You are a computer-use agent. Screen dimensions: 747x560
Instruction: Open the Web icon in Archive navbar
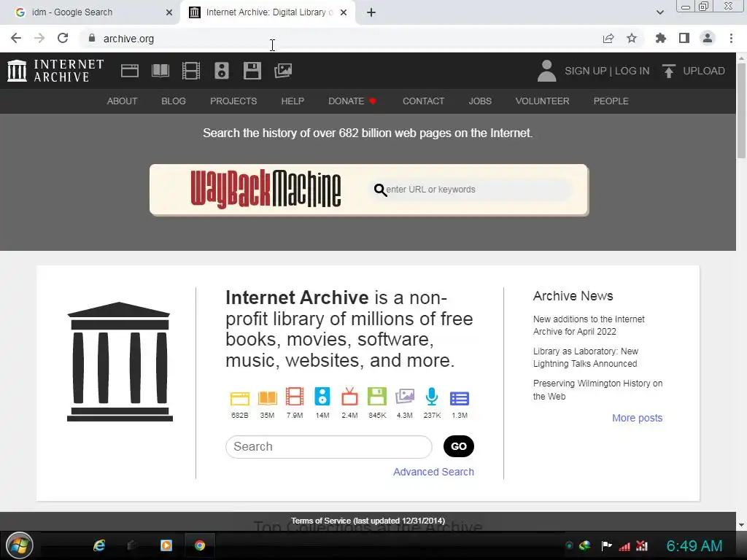(130, 71)
